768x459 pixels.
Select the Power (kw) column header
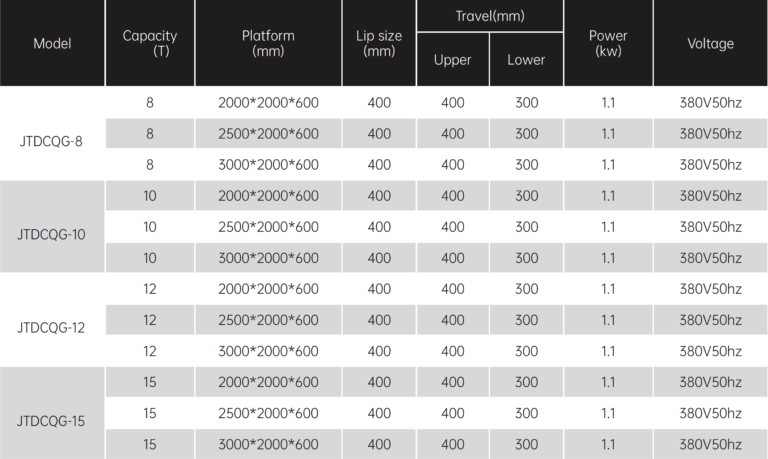[608, 44]
